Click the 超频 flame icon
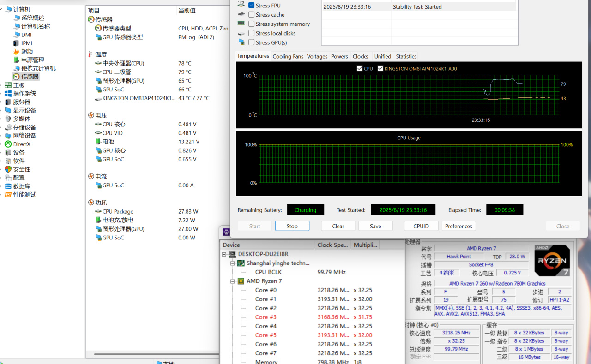The image size is (591, 364). [17, 51]
